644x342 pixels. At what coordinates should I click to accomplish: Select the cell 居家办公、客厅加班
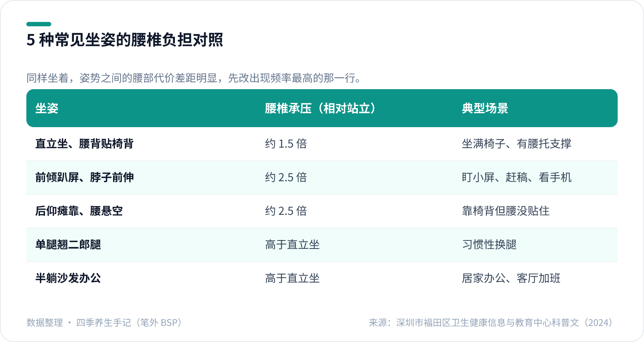click(x=511, y=278)
